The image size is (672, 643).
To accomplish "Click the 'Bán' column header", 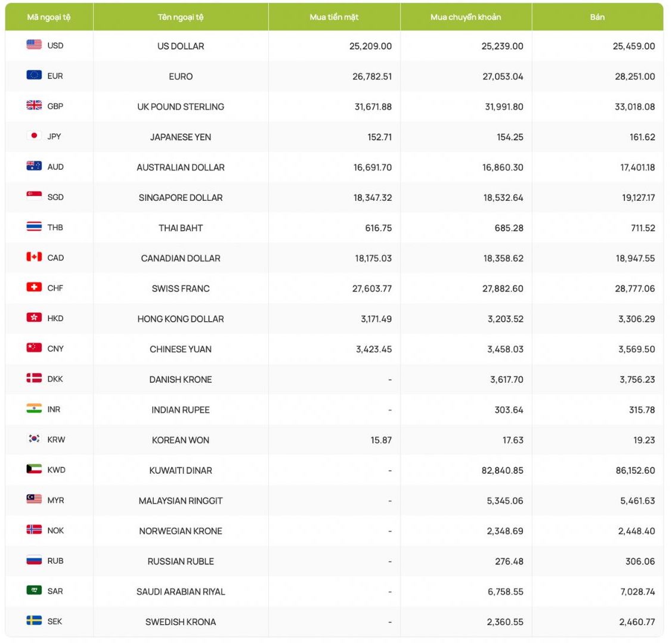I will (x=597, y=17).
